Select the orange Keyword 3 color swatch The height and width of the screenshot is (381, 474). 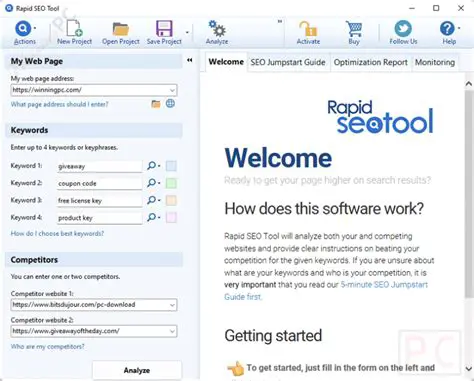click(x=171, y=201)
